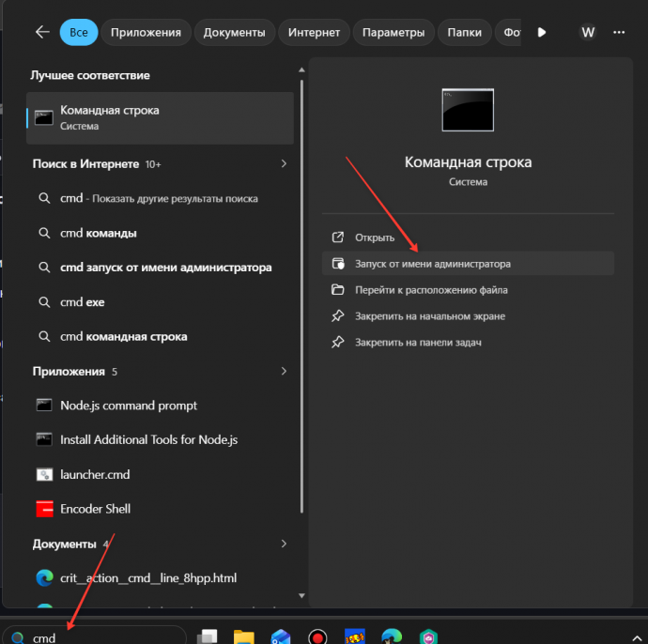The width and height of the screenshot is (648, 644).
Task: Choose Открыть in the preview pane
Action: point(468,238)
